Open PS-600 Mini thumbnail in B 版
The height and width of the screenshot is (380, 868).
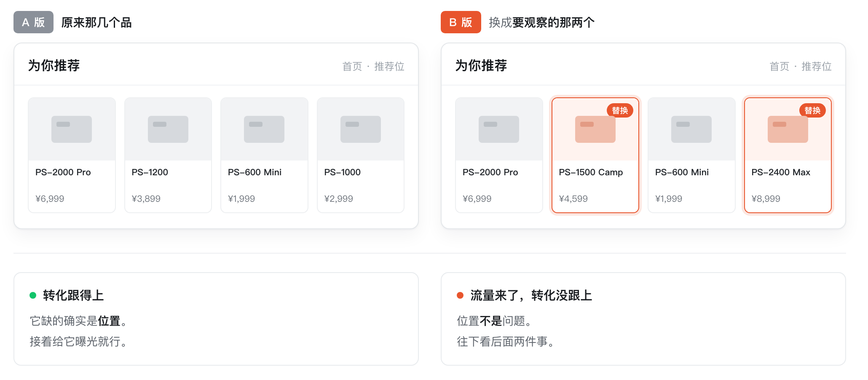[x=691, y=129]
